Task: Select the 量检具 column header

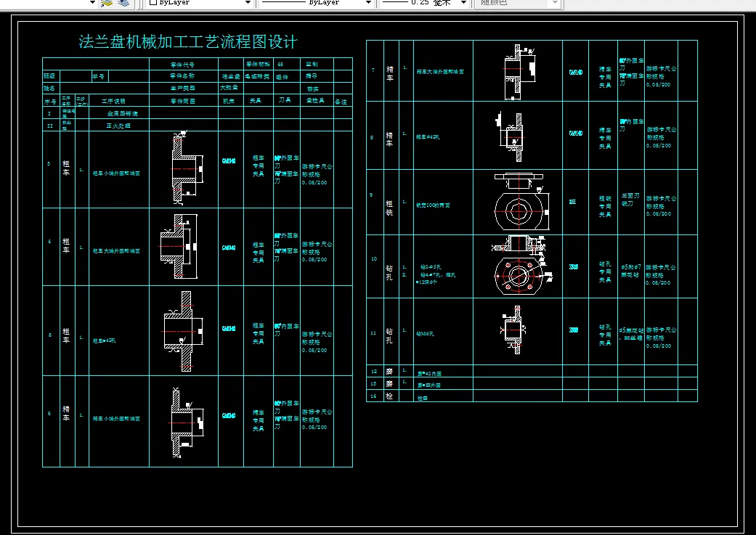Action: tap(315, 101)
